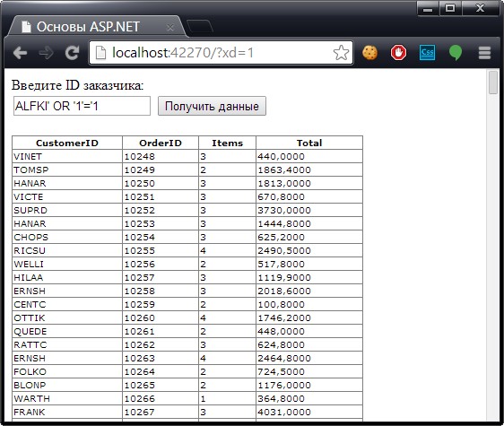Maximize the browser window
Screen dimensions: 504x426
pyautogui.click(x=450, y=8)
